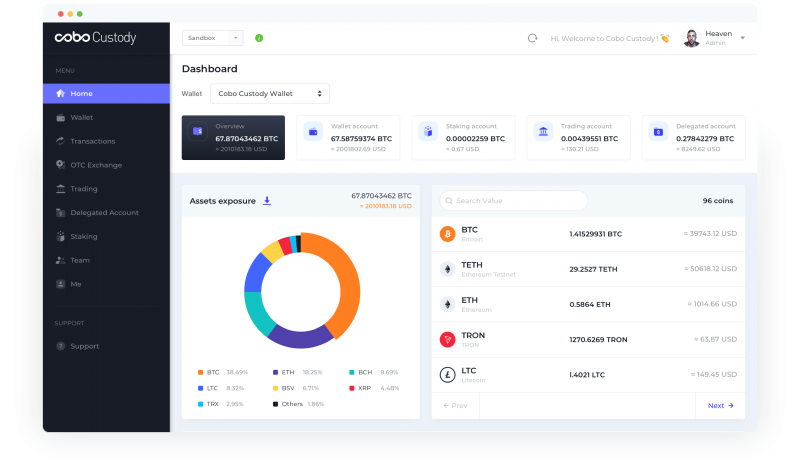Click the 1270.6269 TRON balance

(x=598, y=339)
